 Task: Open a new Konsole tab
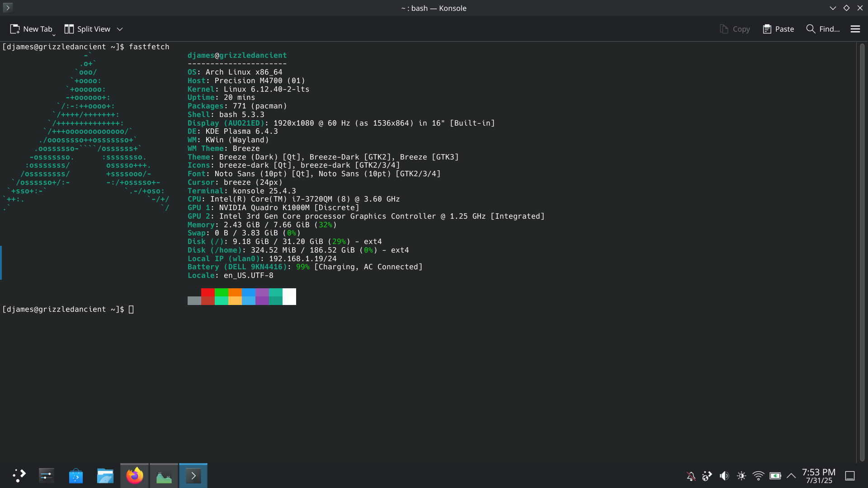(31, 29)
